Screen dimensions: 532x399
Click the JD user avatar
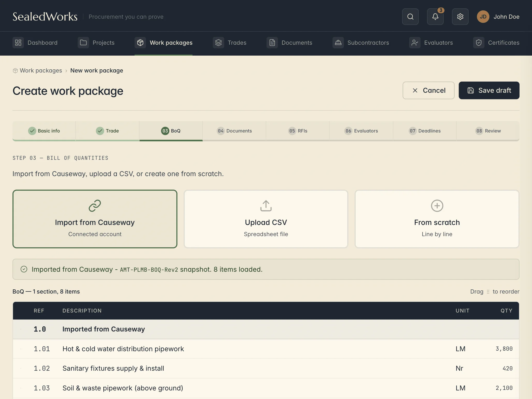[483, 17]
